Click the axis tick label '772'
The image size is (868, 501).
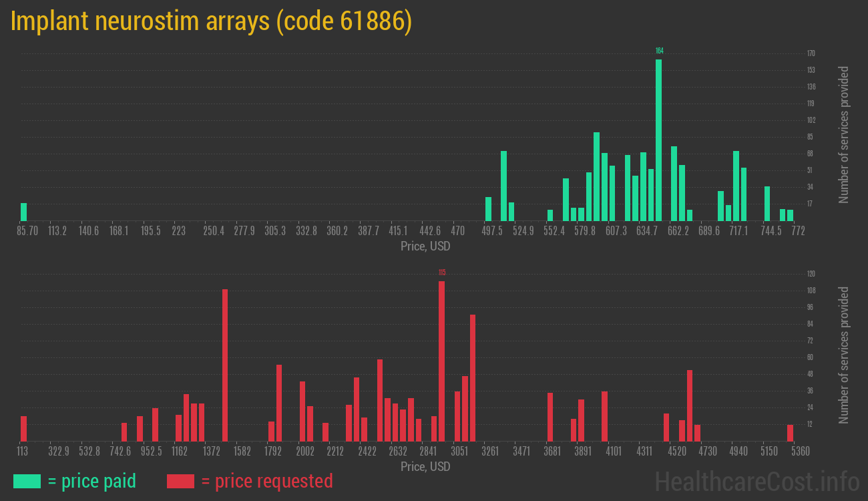click(799, 231)
